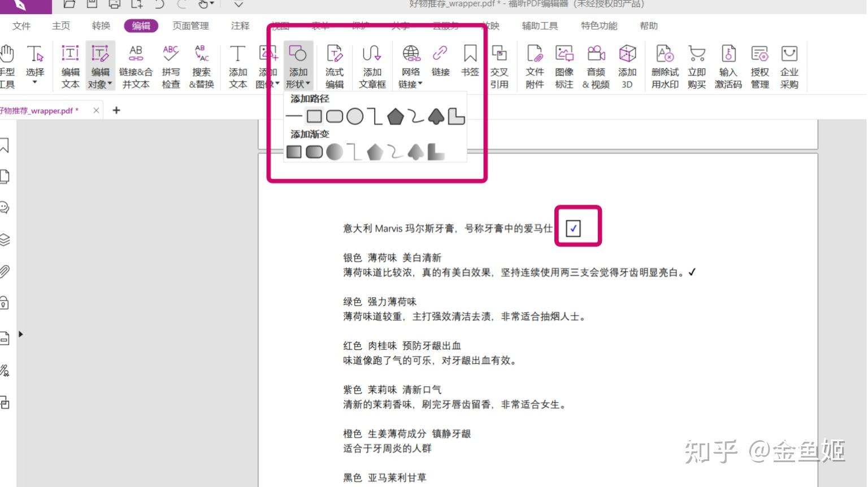Insert 音频&视频 audio and video
Viewport: 868px width, 487px height.
(x=596, y=67)
